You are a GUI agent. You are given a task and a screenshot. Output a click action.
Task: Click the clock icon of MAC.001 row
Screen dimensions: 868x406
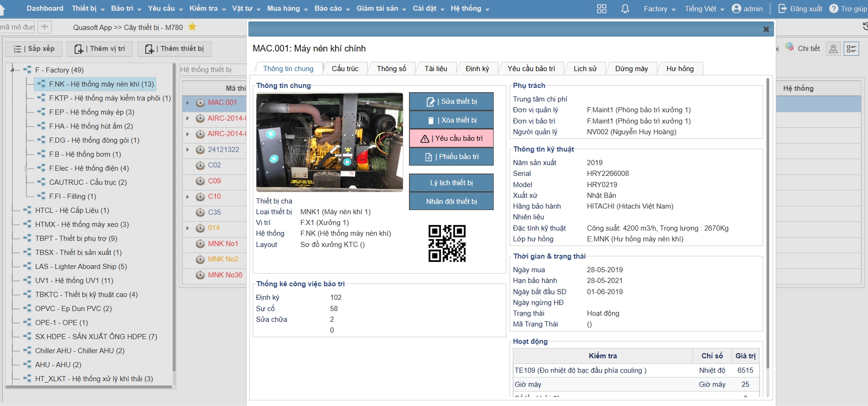(x=200, y=102)
